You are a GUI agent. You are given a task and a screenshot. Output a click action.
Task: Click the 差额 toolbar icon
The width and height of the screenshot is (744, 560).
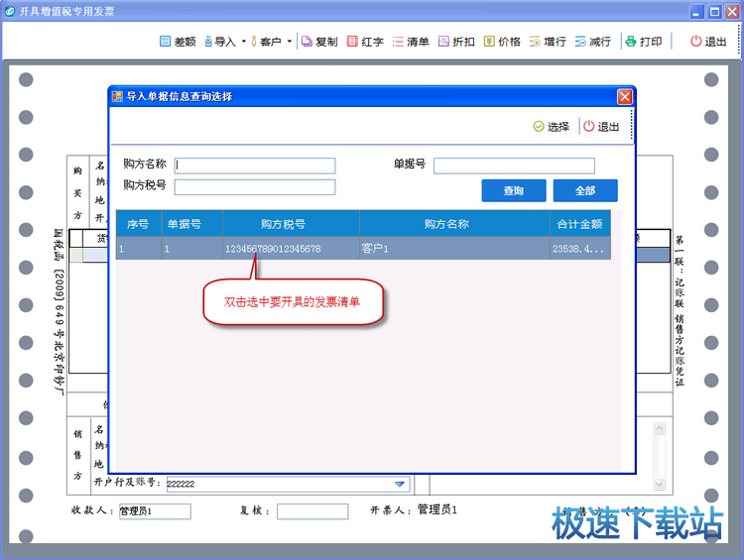[x=166, y=42]
